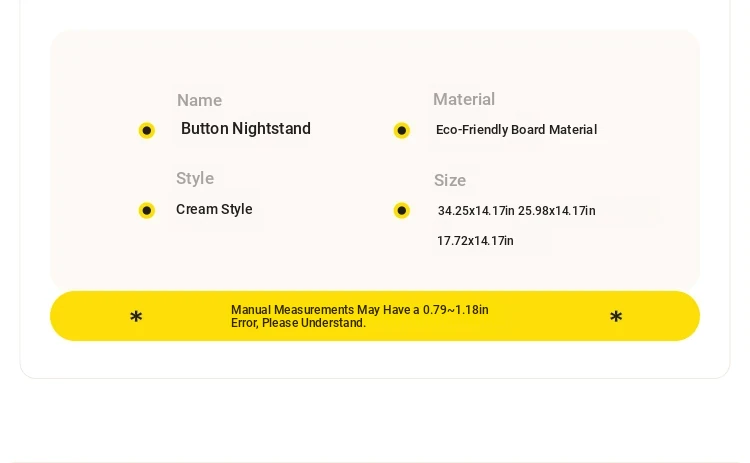Click the Eco-Friendly Board Material text
Image resolution: width=750 pixels, height=463 pixels.
click(x=517, y=130)
